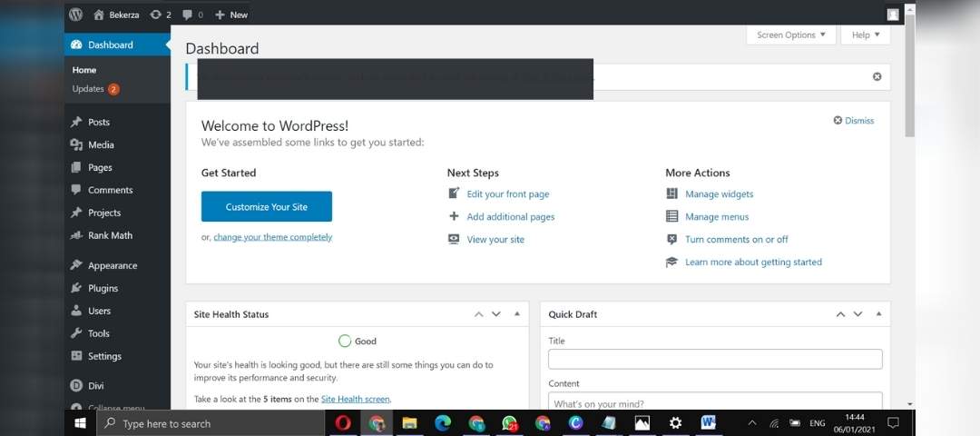Viewport: 980px width, 436px height.
Task: Open Comments in sidebar
Action: (117, 190)
